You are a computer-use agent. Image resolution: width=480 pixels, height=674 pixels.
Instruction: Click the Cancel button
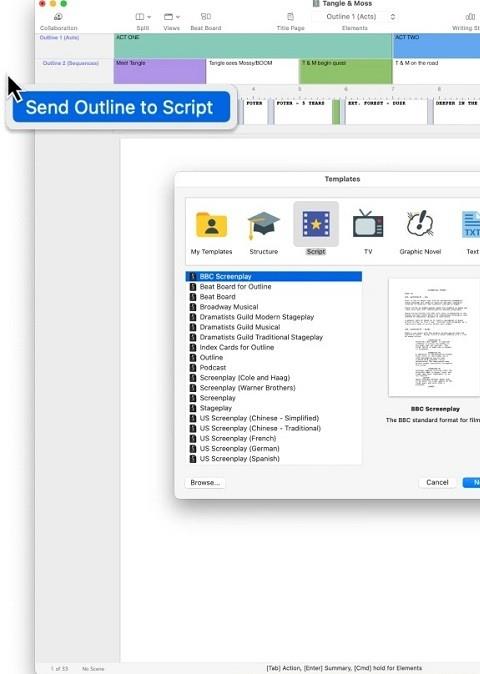pos(437,482)
